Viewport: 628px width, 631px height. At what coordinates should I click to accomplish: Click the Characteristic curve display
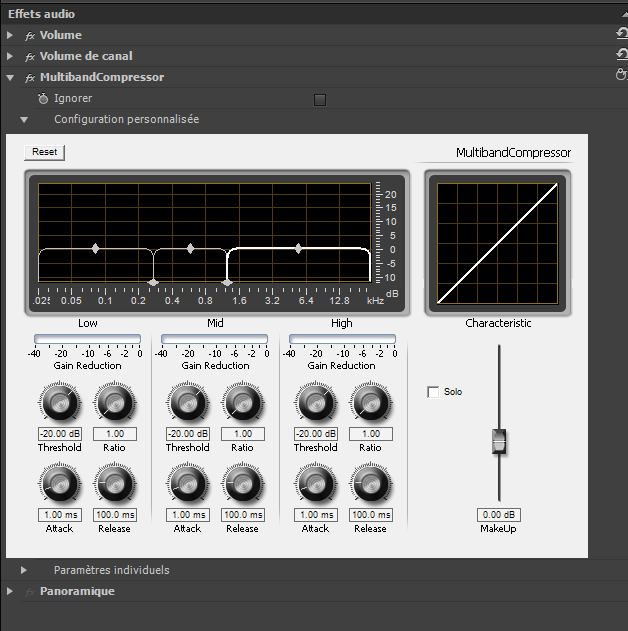pyautogui.click(x=498, y=243)
